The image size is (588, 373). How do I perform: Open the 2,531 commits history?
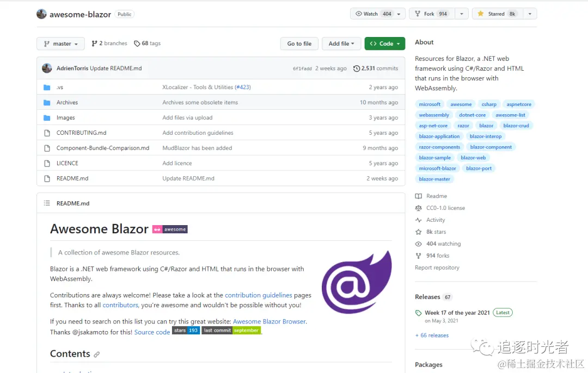(x=376, y=69)
